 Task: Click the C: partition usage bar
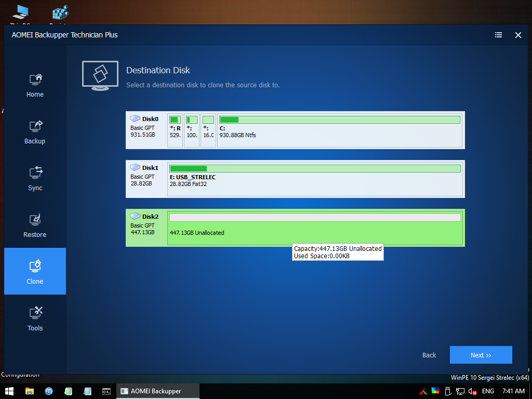[x=340, y=119]
